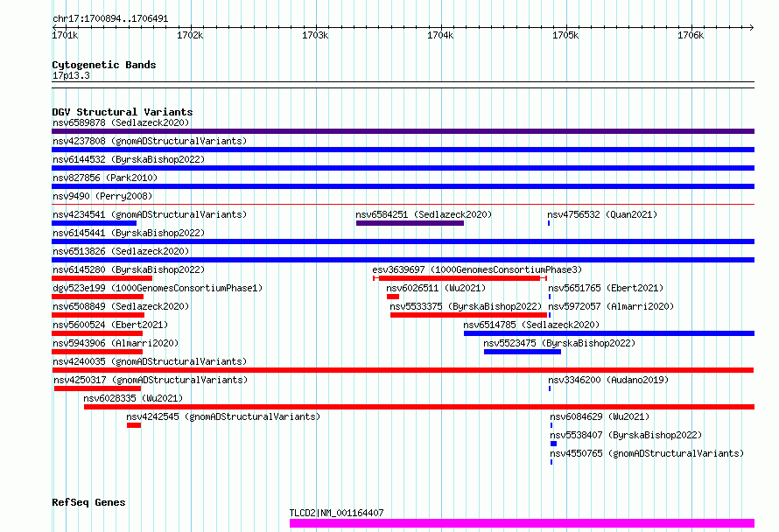
Task: Click the magenta TLCD2 gene bar
Action: [x=523, y=523]
